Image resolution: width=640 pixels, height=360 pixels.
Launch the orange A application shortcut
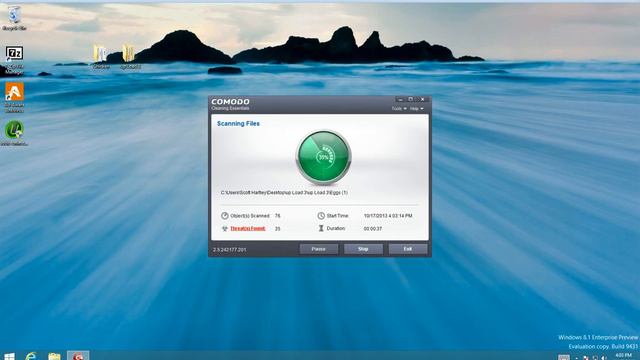14,97
